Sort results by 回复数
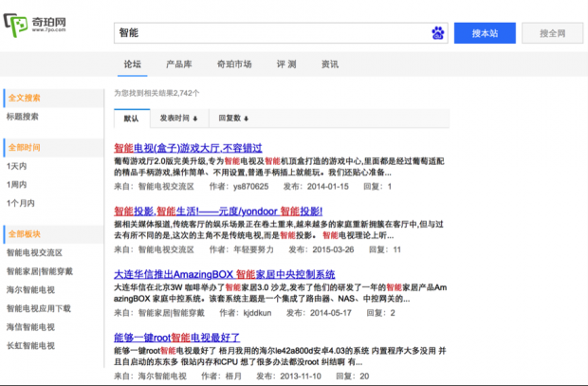The image size is (588, 386). (x=233, y=119)
